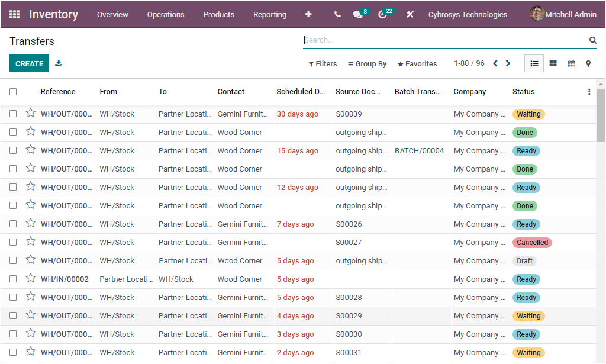This screenshot has width=606, height=364.
Task: Switch to the Operations menu
Action: click(166, 14)
